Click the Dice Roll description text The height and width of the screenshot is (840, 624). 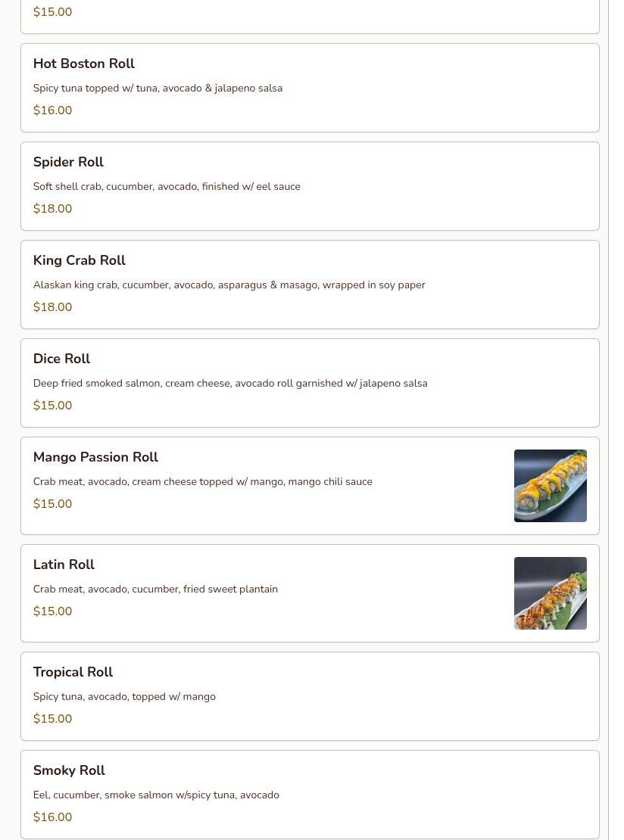(230, 384)
